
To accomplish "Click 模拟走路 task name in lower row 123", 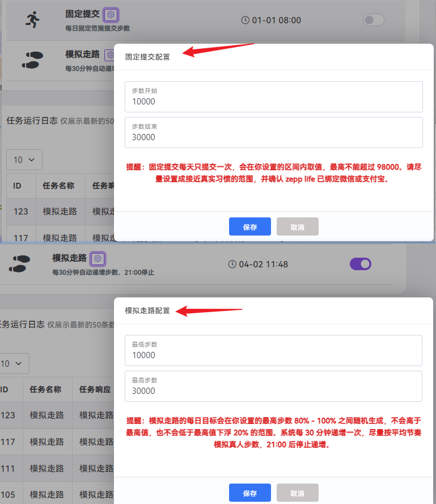I will click(47, 415).
